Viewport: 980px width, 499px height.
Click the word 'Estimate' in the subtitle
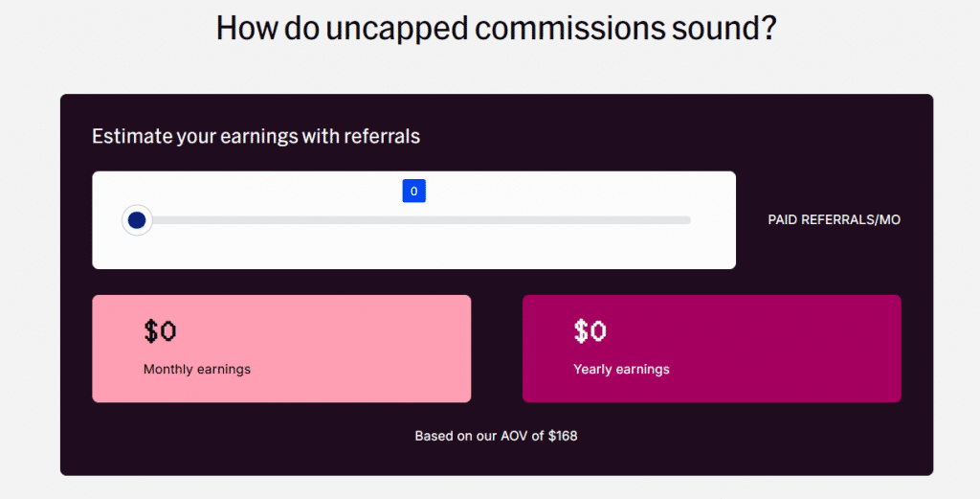pos(131,136)
